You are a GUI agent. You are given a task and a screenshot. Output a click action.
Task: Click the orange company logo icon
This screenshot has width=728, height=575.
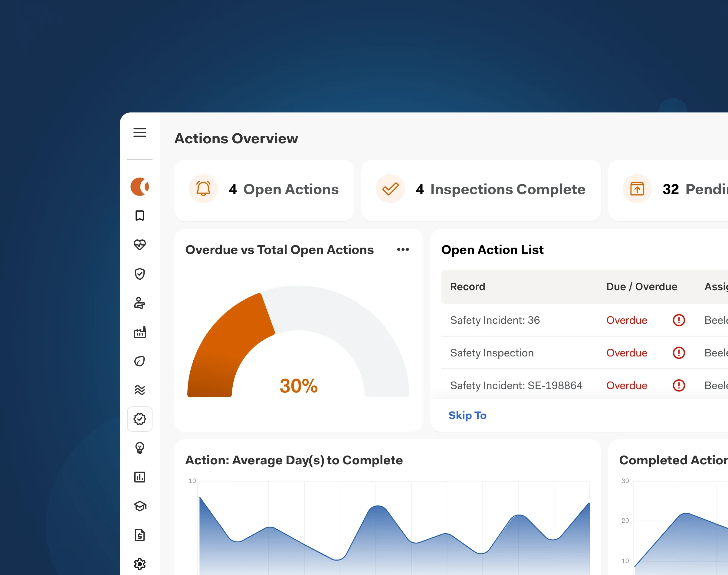pyautogui.click(x=139, y=187)
